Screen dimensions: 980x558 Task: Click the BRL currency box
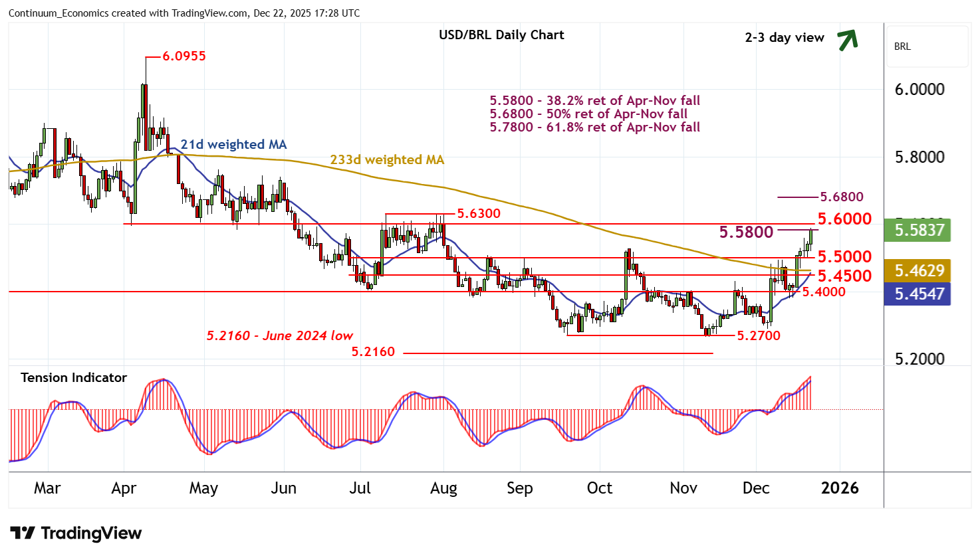pos(927,46)
